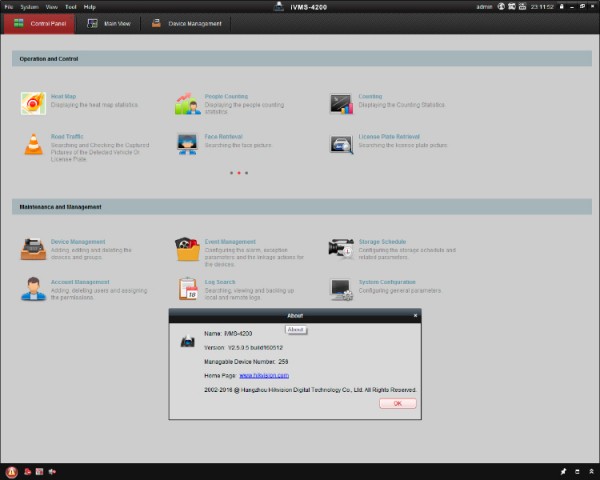The image size is (600, 480).
Task: Click the camera icon in About dialog
Action: click(x=188, y=340)
